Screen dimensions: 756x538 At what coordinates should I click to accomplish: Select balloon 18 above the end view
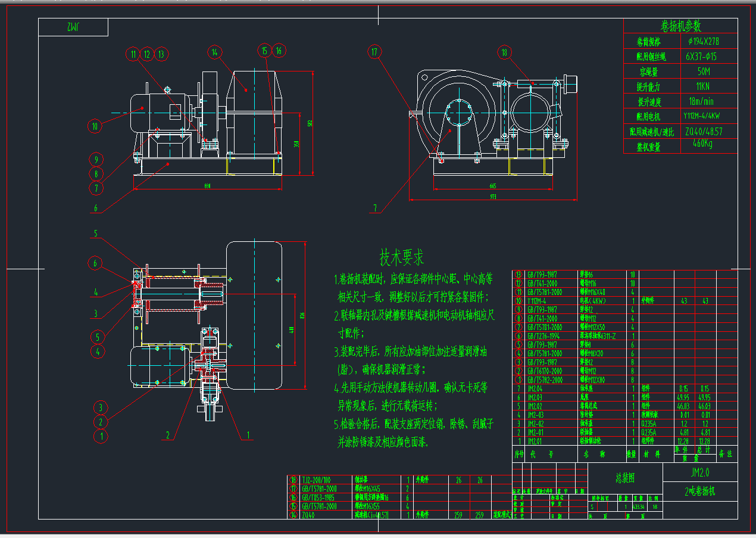tap(504, 52)
